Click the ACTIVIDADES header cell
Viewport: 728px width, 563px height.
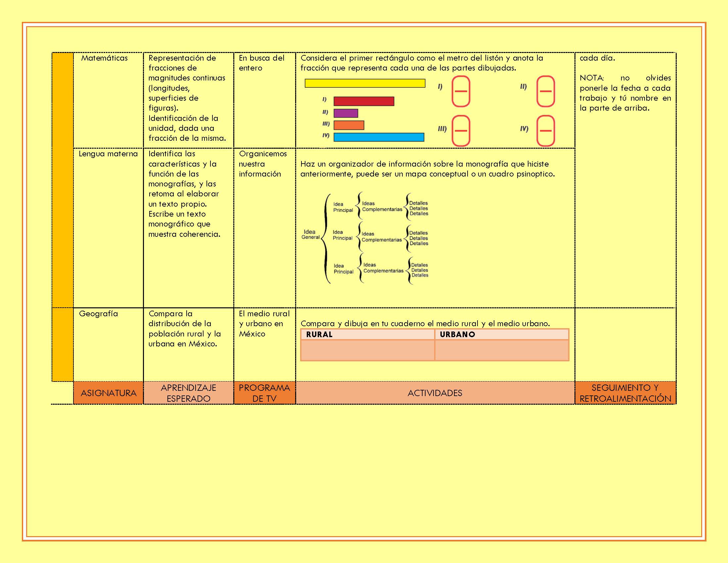(x=435, y=393)
